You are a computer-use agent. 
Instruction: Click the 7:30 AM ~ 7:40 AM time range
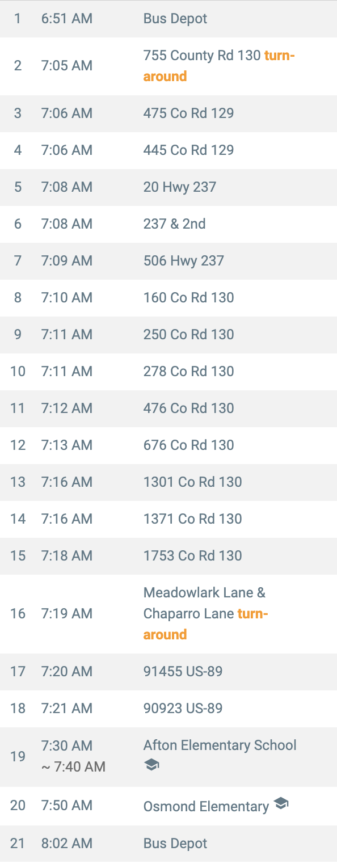pyautogui.click(x=73, y=756)
